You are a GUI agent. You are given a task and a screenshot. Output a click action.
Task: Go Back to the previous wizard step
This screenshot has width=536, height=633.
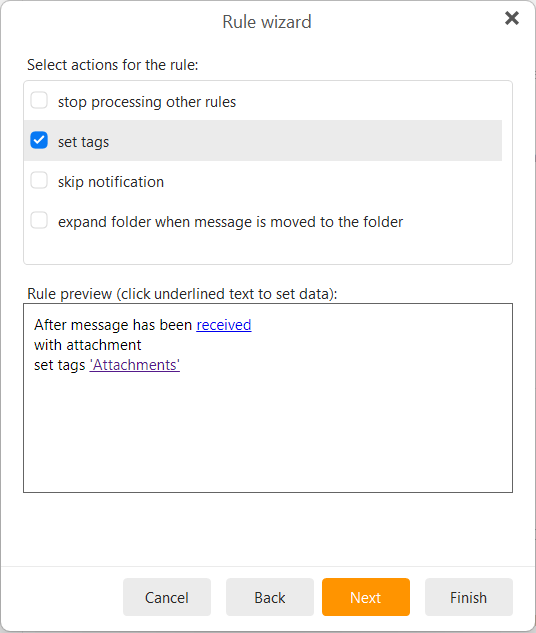(x=270, y=597)
